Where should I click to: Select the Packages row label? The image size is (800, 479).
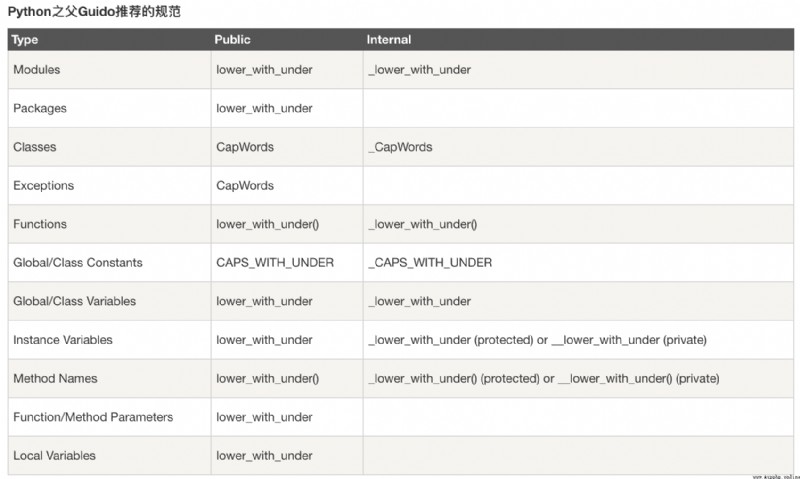[x=40, y=108]
